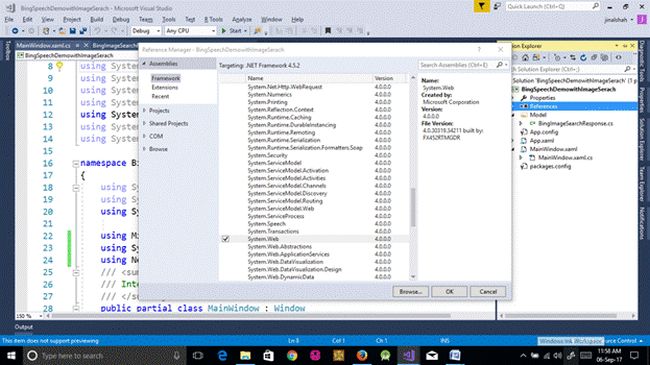Collapse the Assemblies section in Reference Manager
The image size is (650, 365).
144,63
